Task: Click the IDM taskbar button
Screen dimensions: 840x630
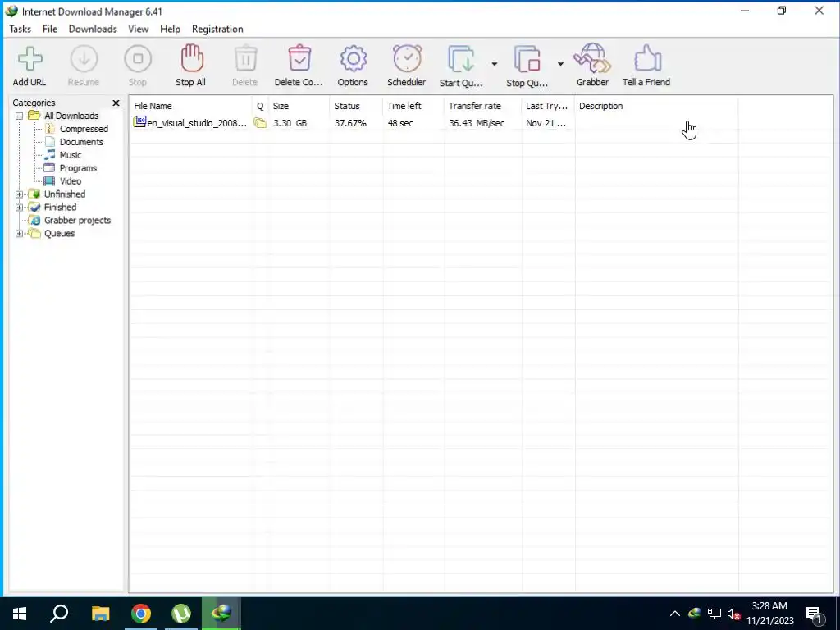Action: click(x=221, y=614)
